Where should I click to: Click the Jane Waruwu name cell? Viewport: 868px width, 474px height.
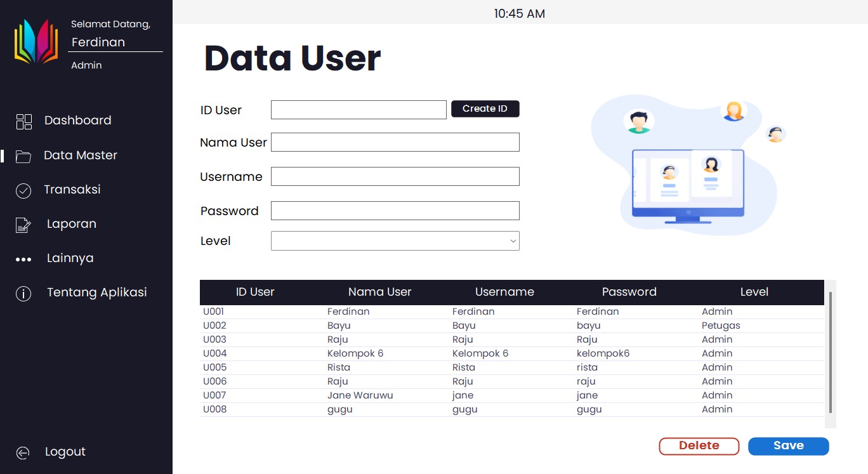[x=360, y=395]
